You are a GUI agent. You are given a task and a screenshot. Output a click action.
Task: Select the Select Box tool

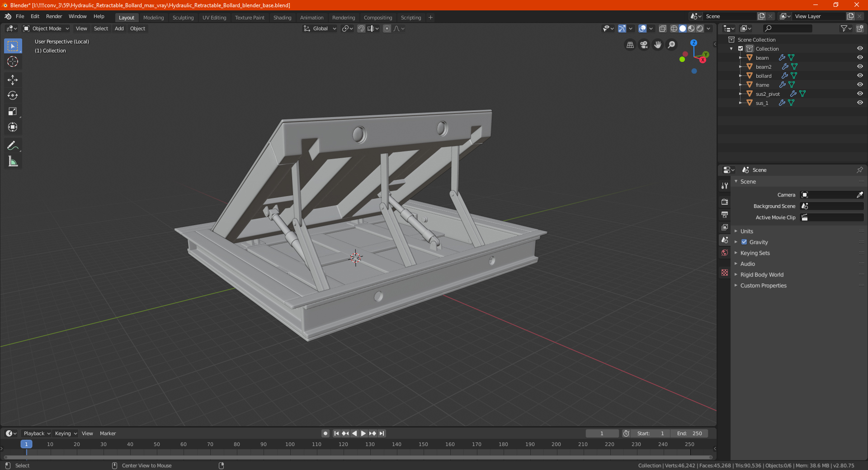13,46
